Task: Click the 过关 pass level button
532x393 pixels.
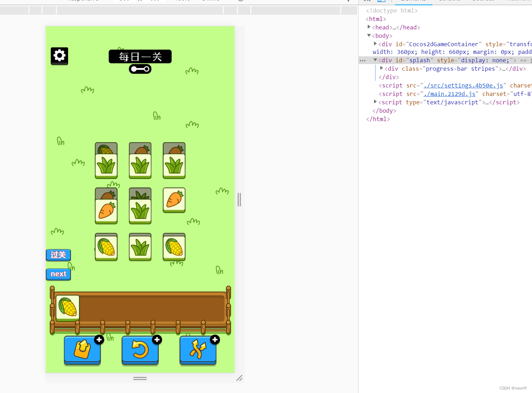Action: [x=58, y=255]
